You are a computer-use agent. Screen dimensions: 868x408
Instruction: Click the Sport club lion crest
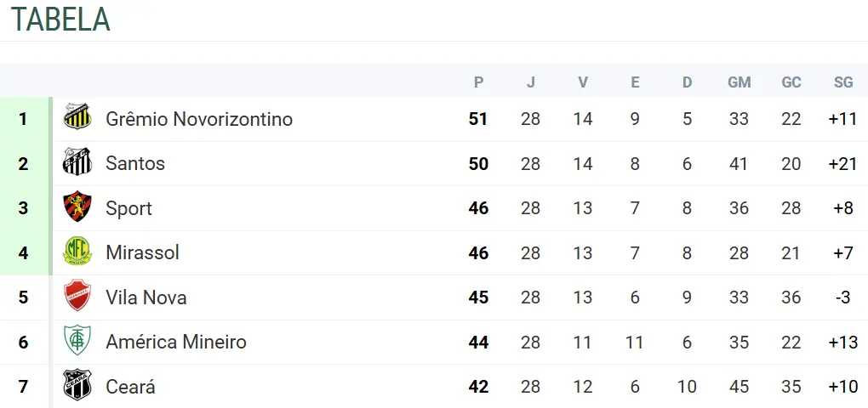coord(77,207)
